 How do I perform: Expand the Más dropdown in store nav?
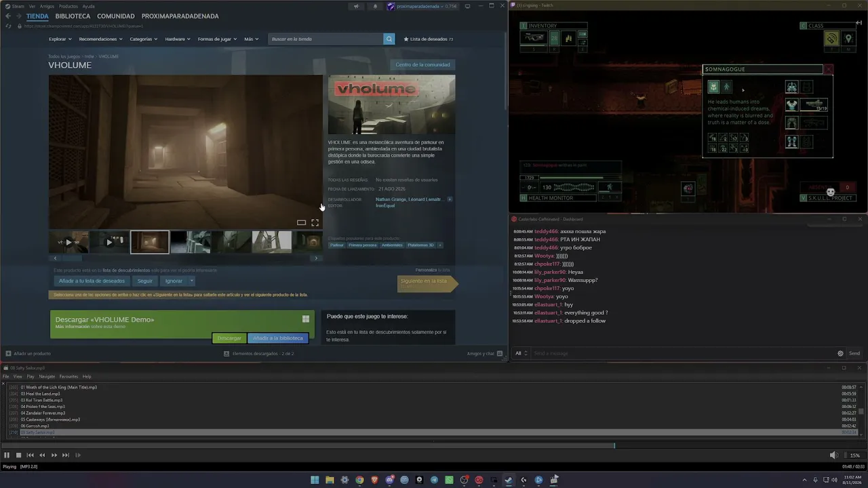pyautogui.click(x=251, y=39)
